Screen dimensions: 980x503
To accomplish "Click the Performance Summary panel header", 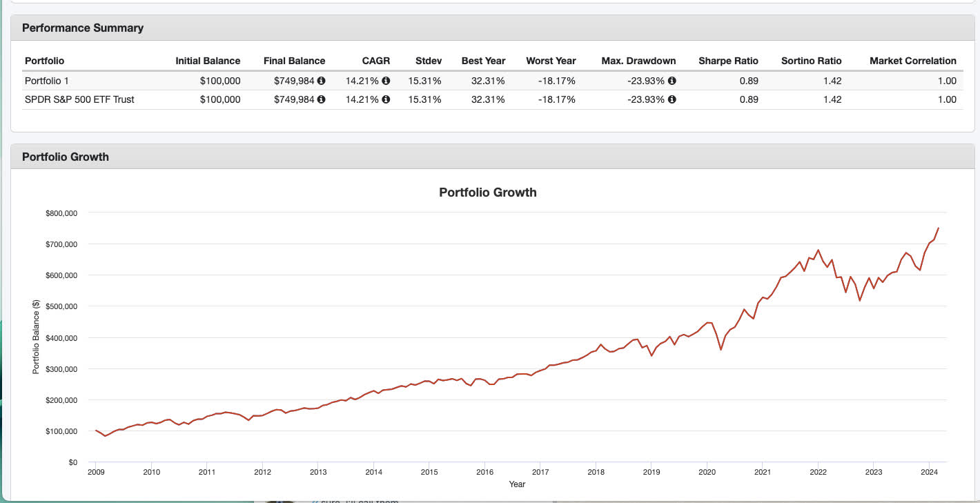I will tap(83, 28).
